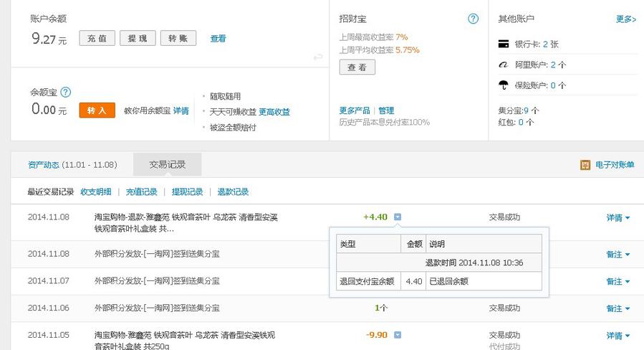This screenshot has width=644, height=350.
Task: Click the Alibaba account icon
Action: click(x=504, y=65)
